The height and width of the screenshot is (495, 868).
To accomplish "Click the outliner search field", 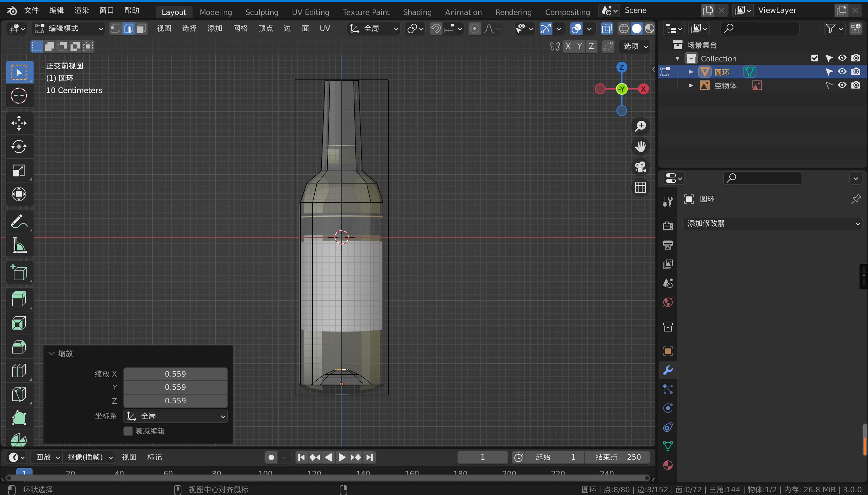I will pyautogui.click(x=759, y=28).
